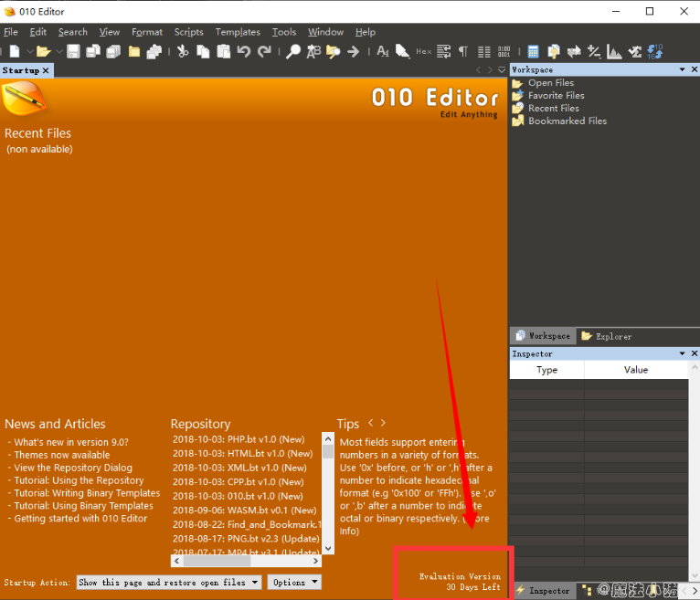Toggle whitespace pilcrow icon
This screenshot has height=600, width=700.
(x=463, y=52)
